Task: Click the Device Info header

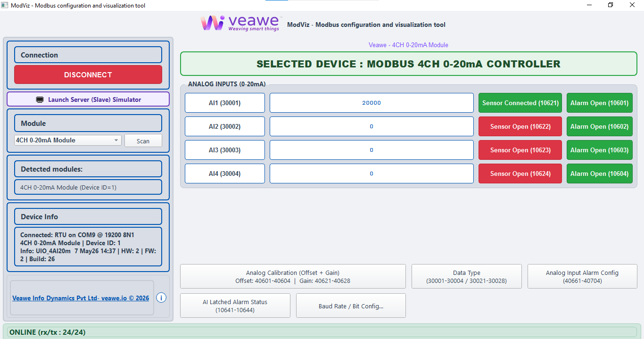Action: (88, 216)
